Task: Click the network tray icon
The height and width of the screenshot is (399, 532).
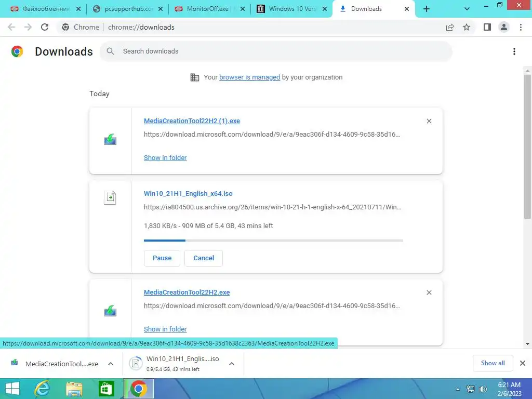Action: tap(471, 389)
